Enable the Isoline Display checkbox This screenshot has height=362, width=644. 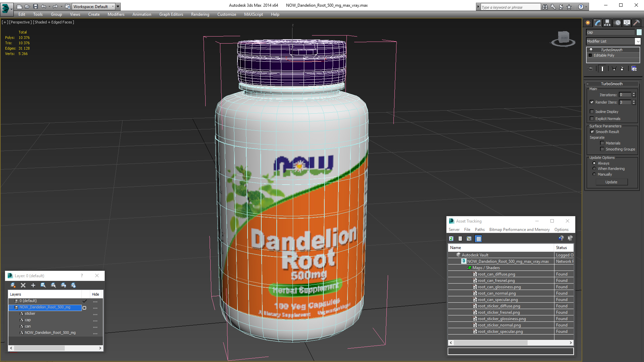(x=592, y=112)
